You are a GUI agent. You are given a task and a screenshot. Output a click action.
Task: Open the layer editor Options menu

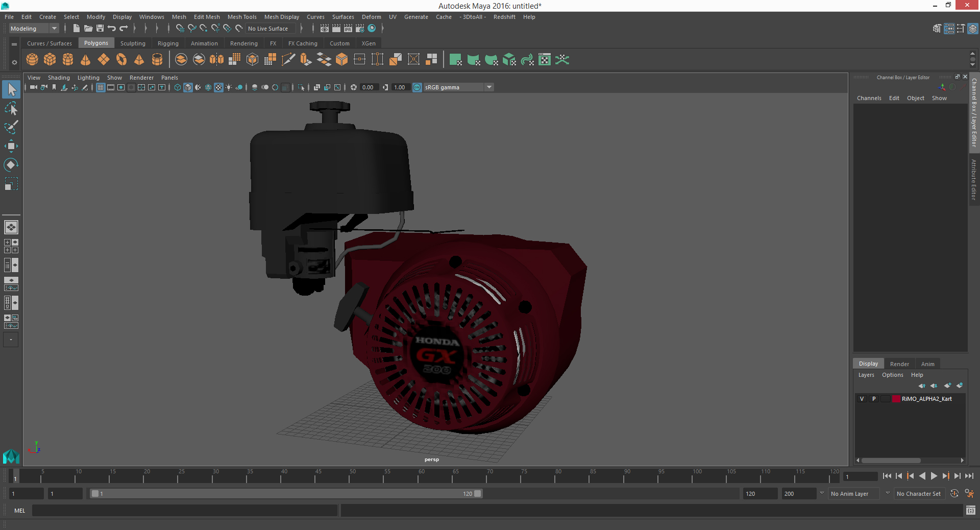pos(892,375)
